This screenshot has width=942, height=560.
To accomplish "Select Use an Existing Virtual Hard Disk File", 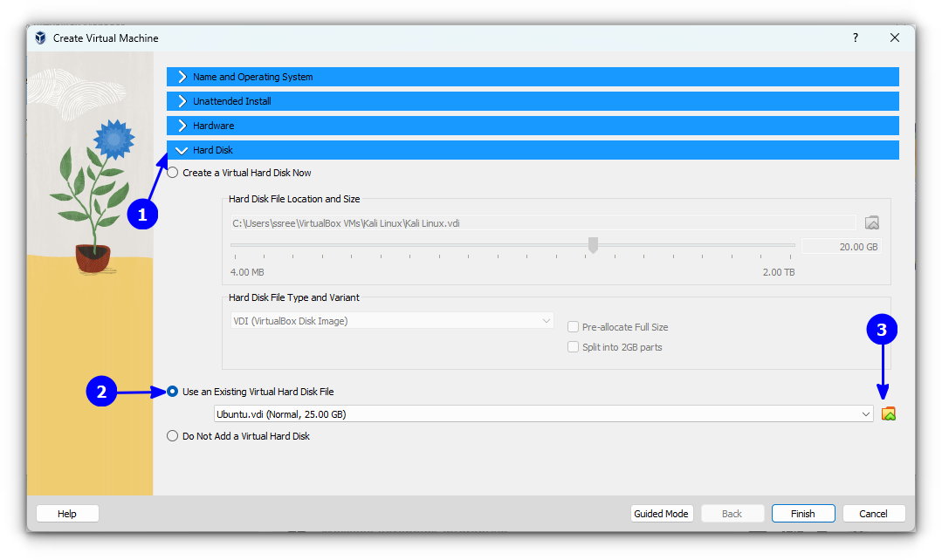I will (x=172, y=392).
